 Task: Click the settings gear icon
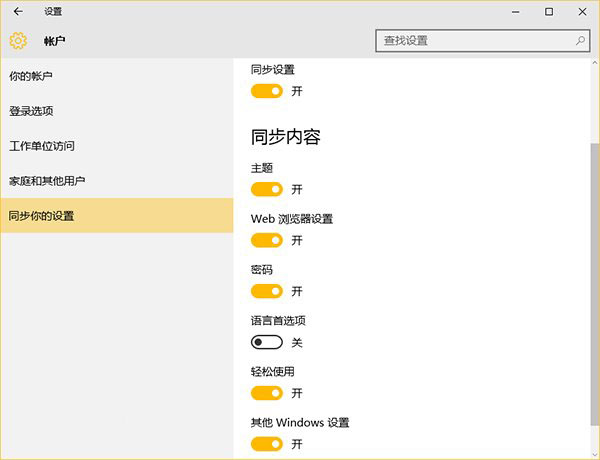(17, 41)
